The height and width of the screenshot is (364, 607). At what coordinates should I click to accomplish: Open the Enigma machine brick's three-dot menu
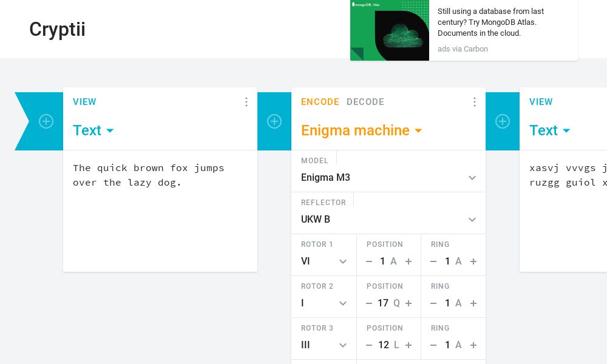point(474,102)
